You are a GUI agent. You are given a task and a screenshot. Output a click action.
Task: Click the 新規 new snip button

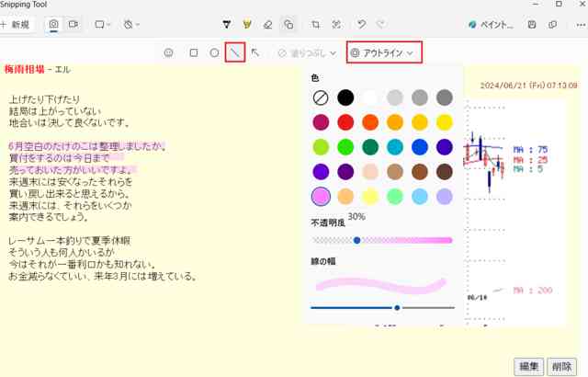[17, 25]
